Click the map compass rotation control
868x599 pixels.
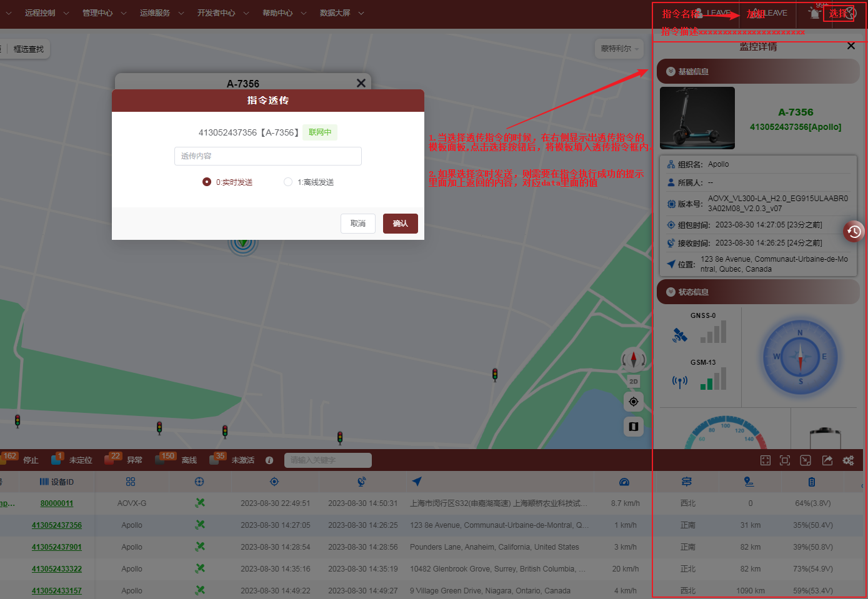pos(633,359)
